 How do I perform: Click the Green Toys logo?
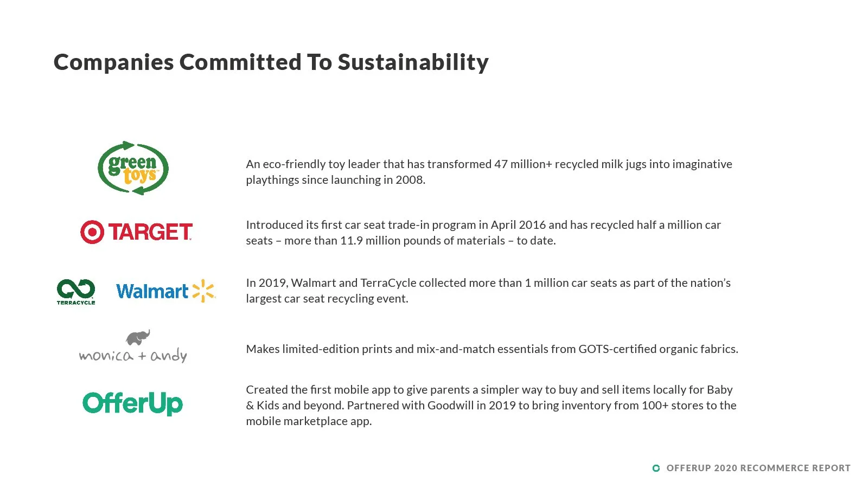[133, 168]
